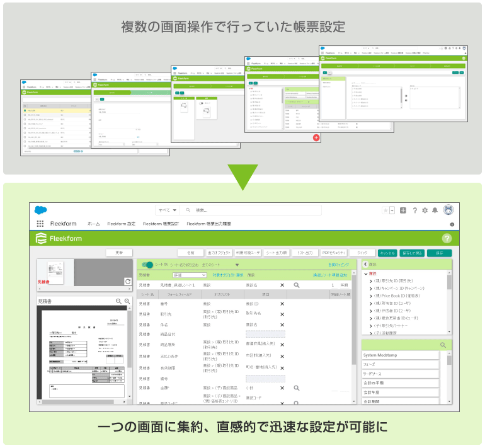Zoom out the 見積書 preview

pyautogui.click(x=118, y=301)
